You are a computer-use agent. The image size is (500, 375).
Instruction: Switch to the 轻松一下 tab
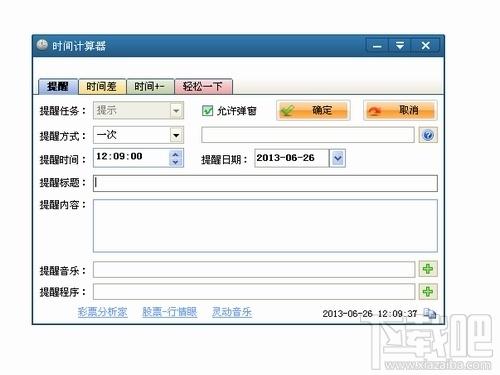click(203, 87)
